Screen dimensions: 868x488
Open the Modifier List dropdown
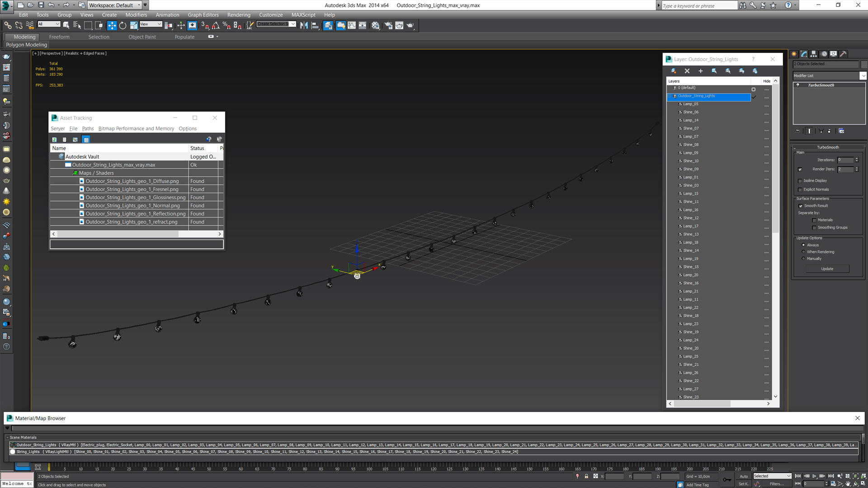pos(863,75)
